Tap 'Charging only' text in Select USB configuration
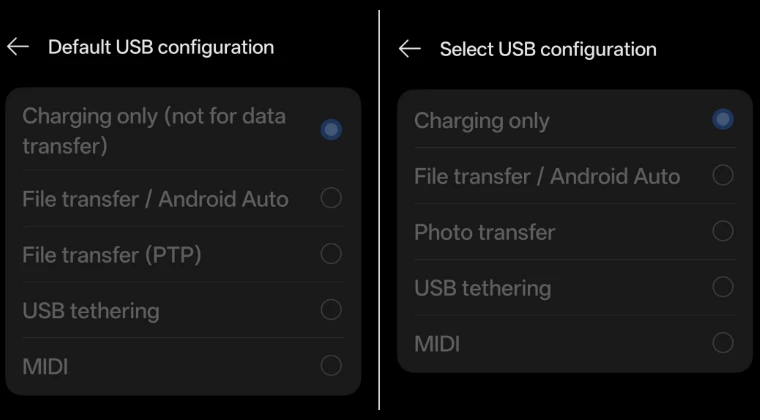Image resolution: width=760 pixels, height=420 pixels. [x=481, y=121]
